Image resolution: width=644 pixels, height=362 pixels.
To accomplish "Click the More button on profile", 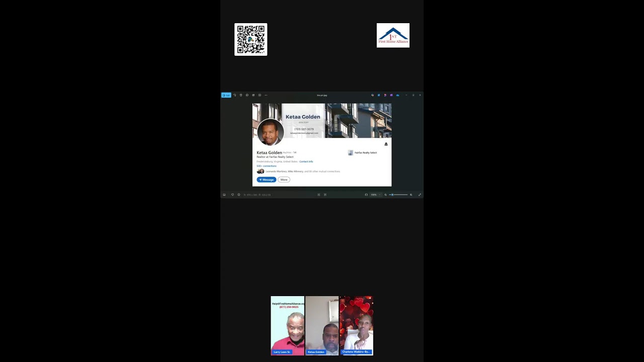I will click(x=284, y=179).
